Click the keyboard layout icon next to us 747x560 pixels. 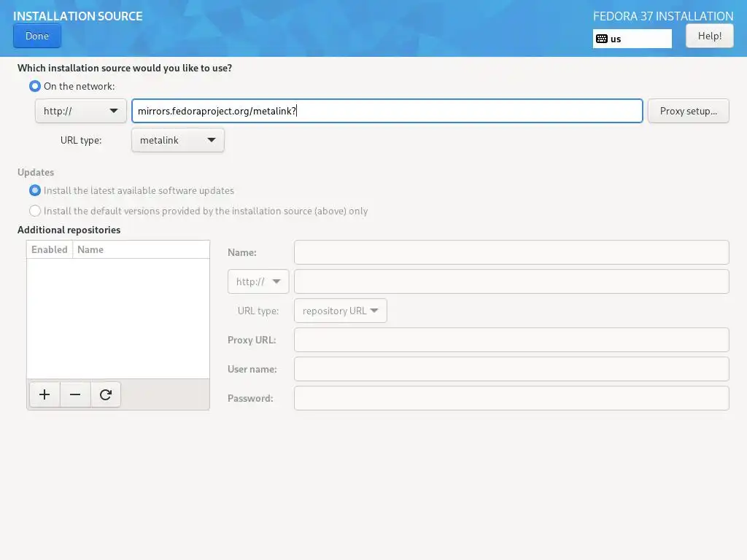pos(602,39)
